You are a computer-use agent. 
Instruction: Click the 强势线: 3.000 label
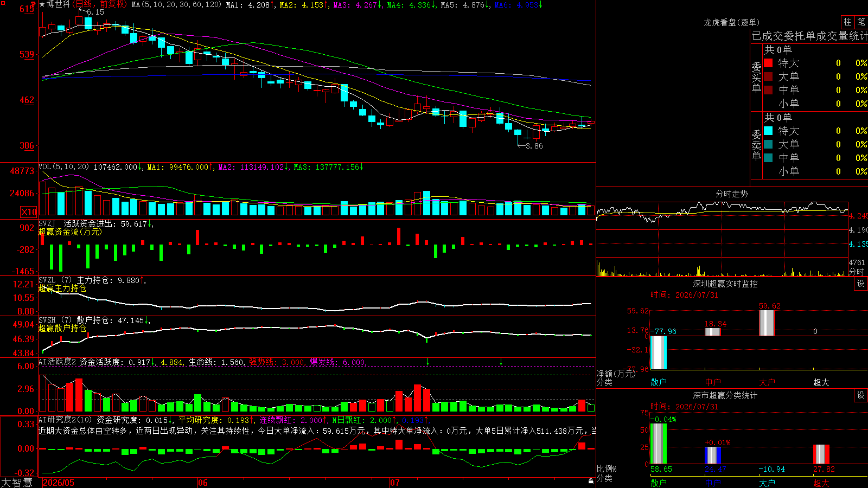[277, 362]
